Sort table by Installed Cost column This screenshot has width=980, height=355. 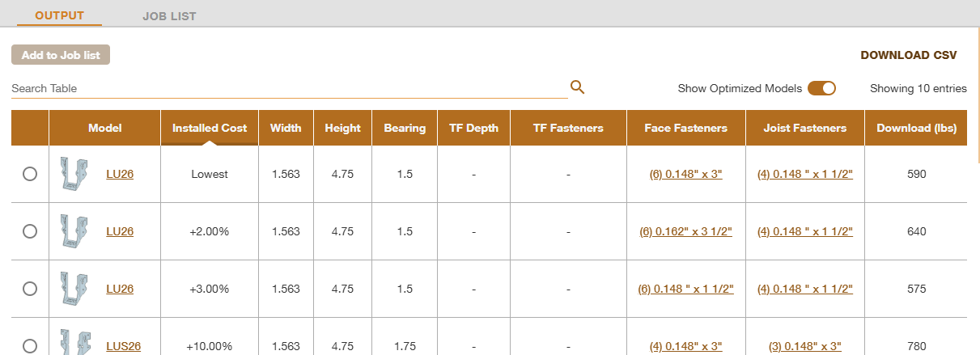tap(210, 128)
